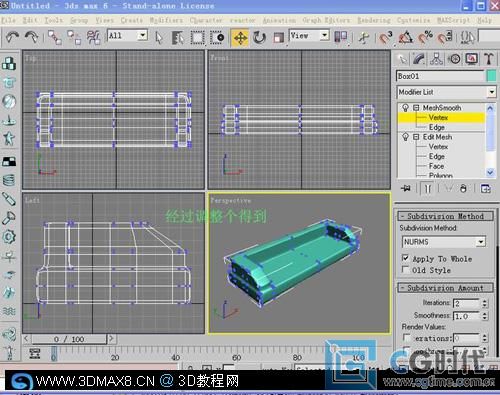Toggle the Angle Snap button
Viewport: 500px width, 395px height.
tap(406, 38)
